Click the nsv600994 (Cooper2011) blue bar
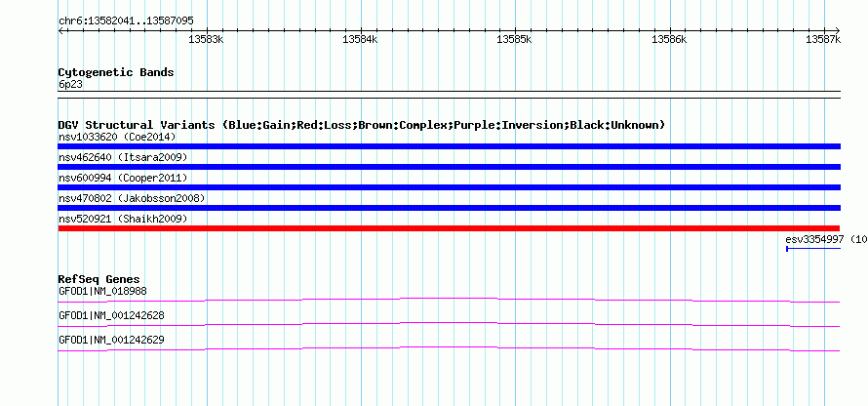This screenshot has height=406, width=868. (449, 187)
